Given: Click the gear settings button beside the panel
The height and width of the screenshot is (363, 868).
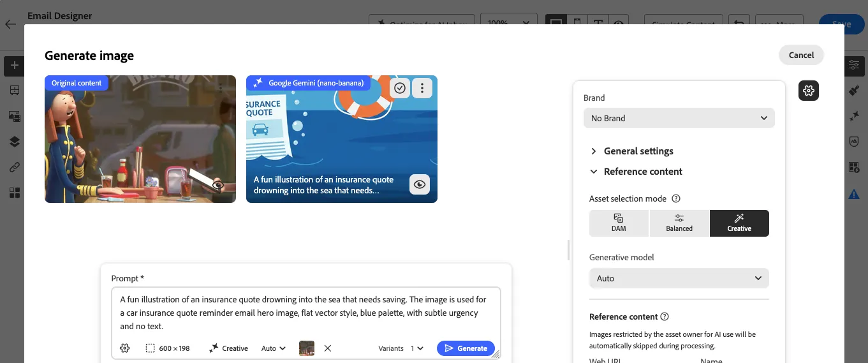Looking at the screenshot, I should coord(809,91).
